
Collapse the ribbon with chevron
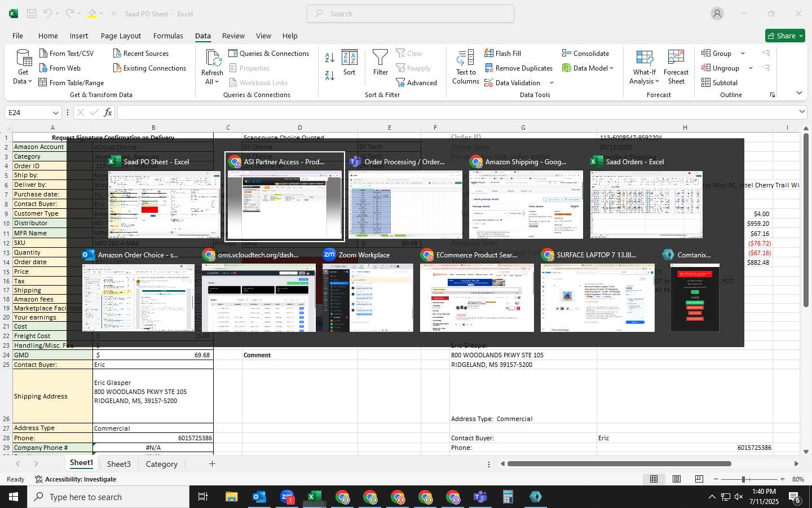point(799,93)
